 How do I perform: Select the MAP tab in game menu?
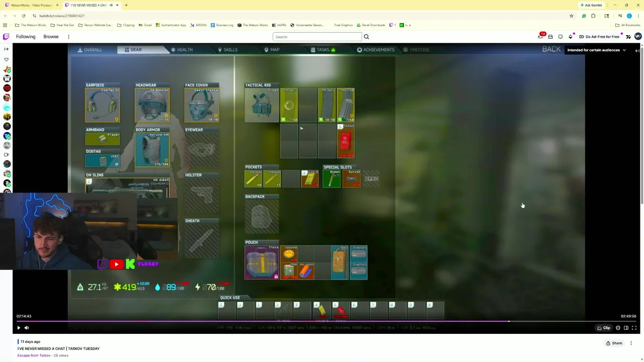coord(272,50)
